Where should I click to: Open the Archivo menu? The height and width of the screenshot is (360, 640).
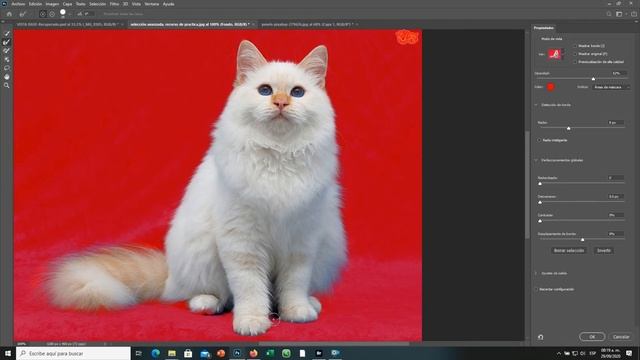[x=18, y=4]
